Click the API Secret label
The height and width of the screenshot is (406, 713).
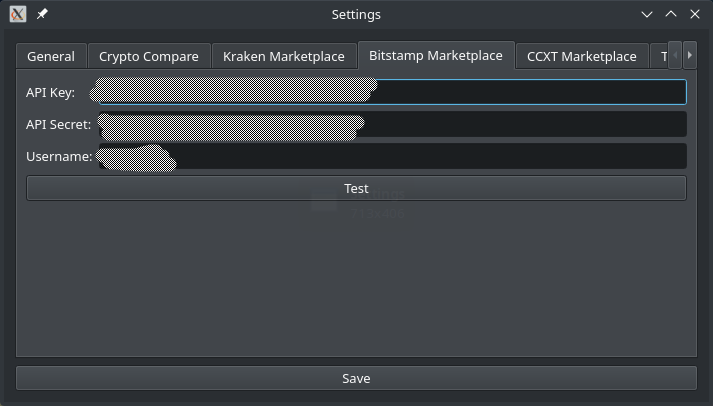click(x=58, y=125)
